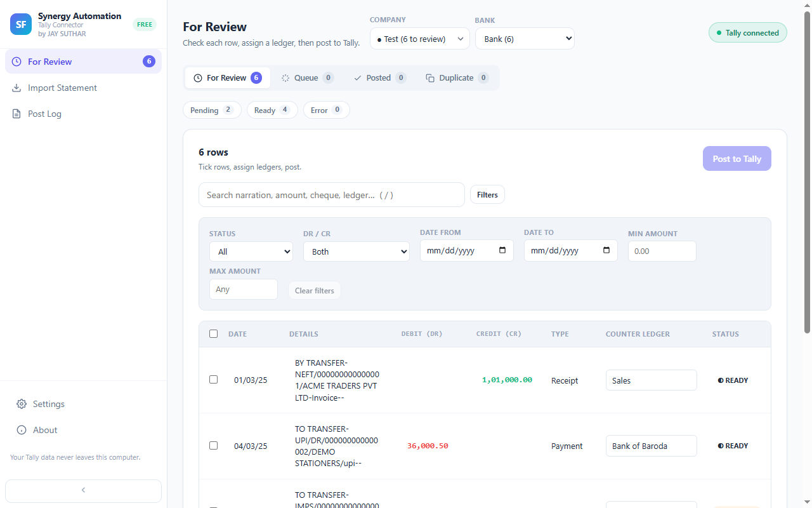Click the 01/03/25 date cell
Screen dimensions: 812x508
251,380
